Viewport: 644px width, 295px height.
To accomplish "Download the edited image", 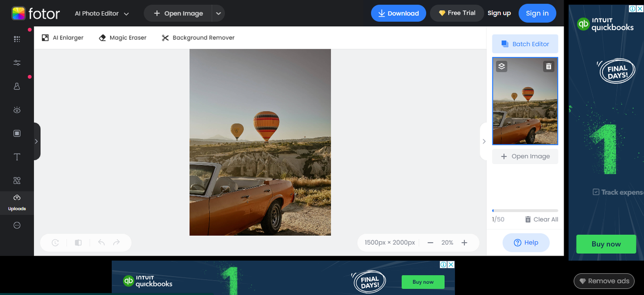I will coord(398,13).
